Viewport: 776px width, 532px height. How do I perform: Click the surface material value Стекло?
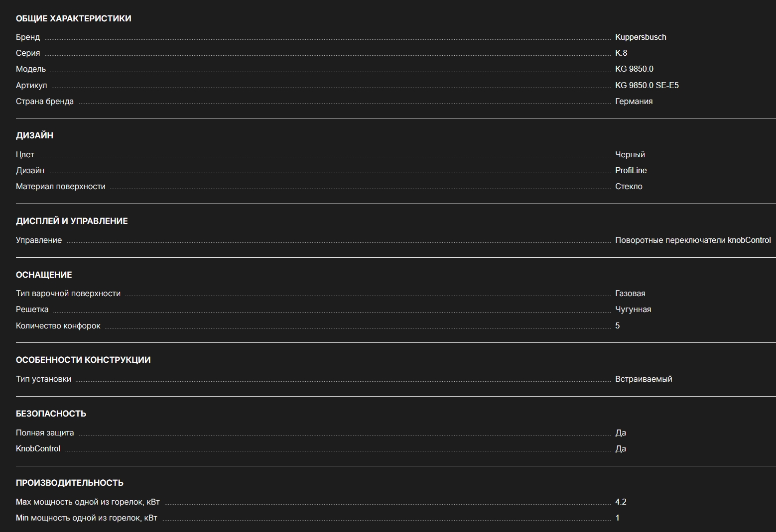pos(629,186)
